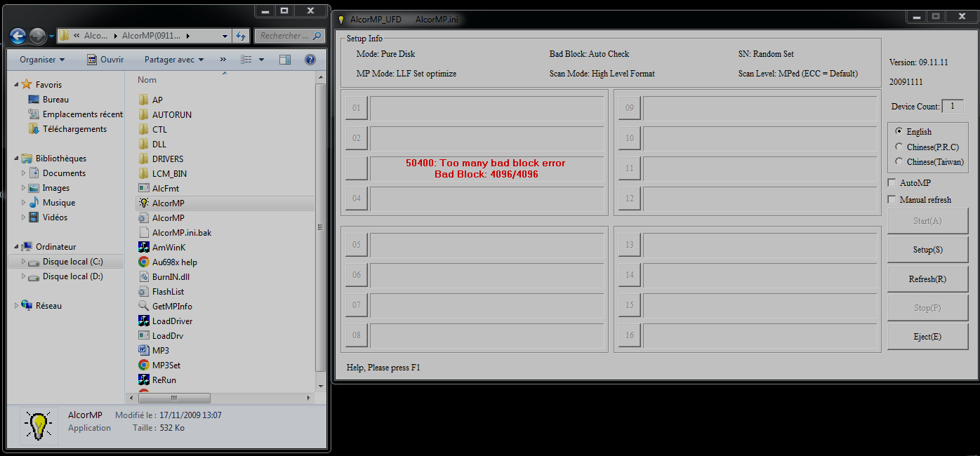The height and width of the screenshot is (456, 980).
Task: Select the English language option
Action: [899, 131]
